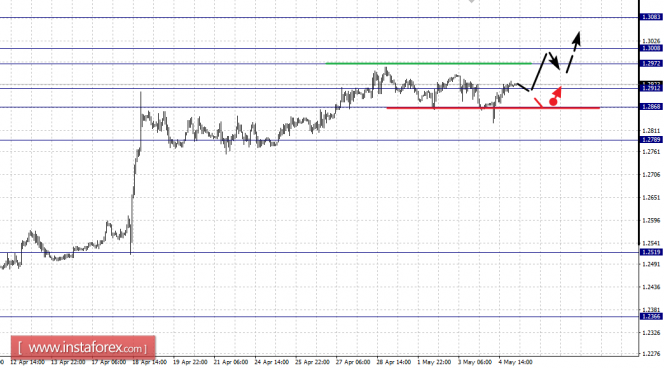The width and height of the screenshot is (664, 368).
Task: Click the 27 Apr 06:00 time axis label
Action: coord(353,362)
